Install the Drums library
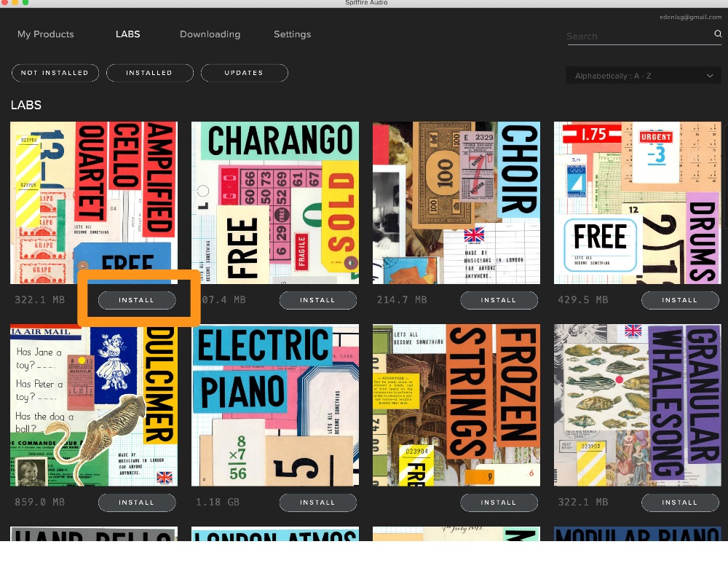Image resolution: width=728 pixels, height=571 pixels. pos(679,300)
